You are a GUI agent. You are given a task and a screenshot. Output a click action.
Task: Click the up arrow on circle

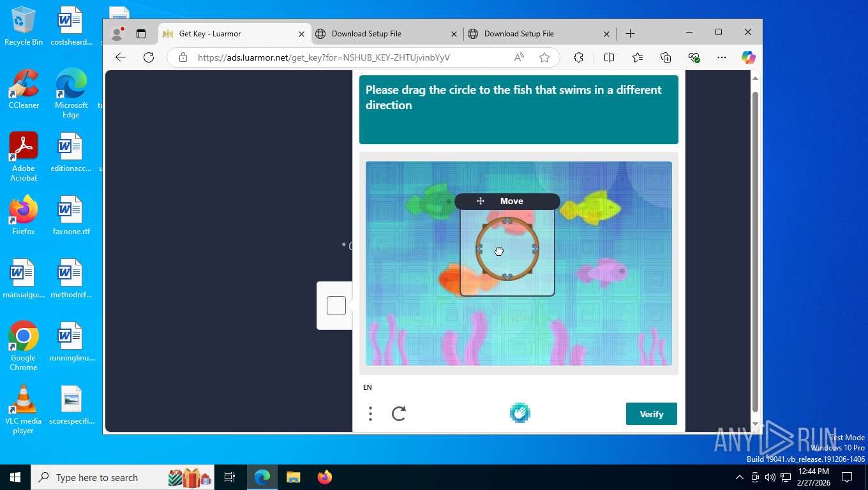[x=507, y=221]
